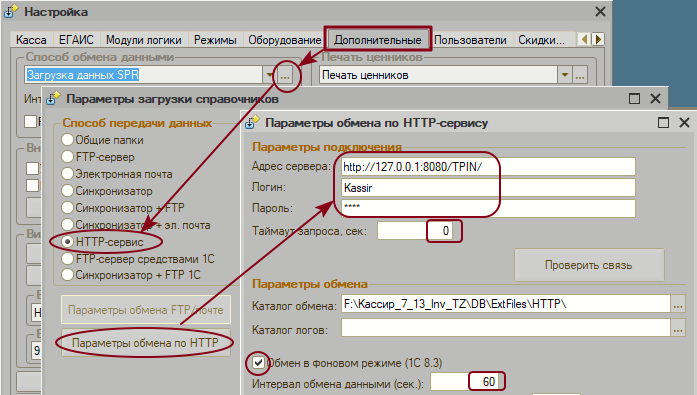The height and width of the screenshot is (395, 697).
Task: Click Параметры обмена по HTTP-сервису title icon
Action: coord(252,123)
